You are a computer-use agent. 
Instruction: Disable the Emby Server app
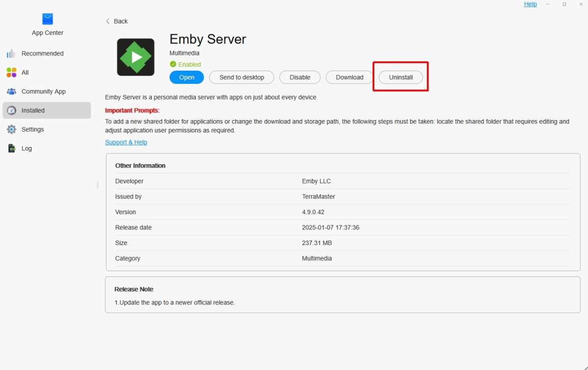click(x=299, y=77)
